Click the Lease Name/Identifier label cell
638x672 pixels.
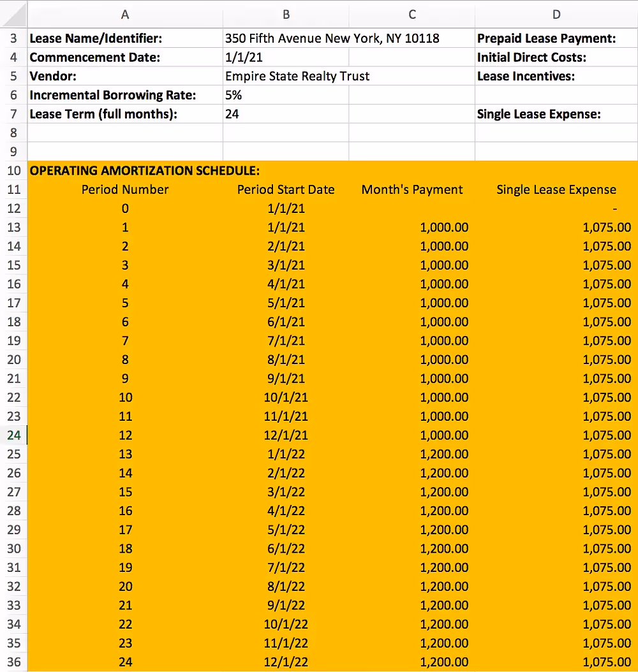tap(96, 38)
